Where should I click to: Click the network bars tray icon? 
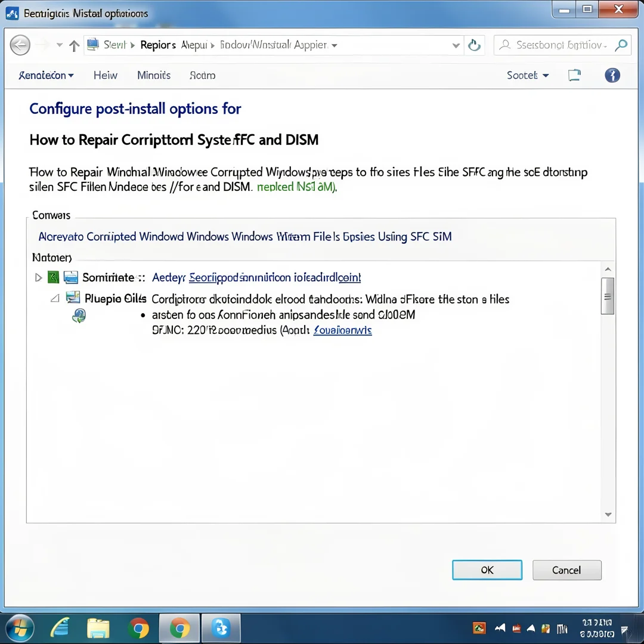click(x=562, y=628)
